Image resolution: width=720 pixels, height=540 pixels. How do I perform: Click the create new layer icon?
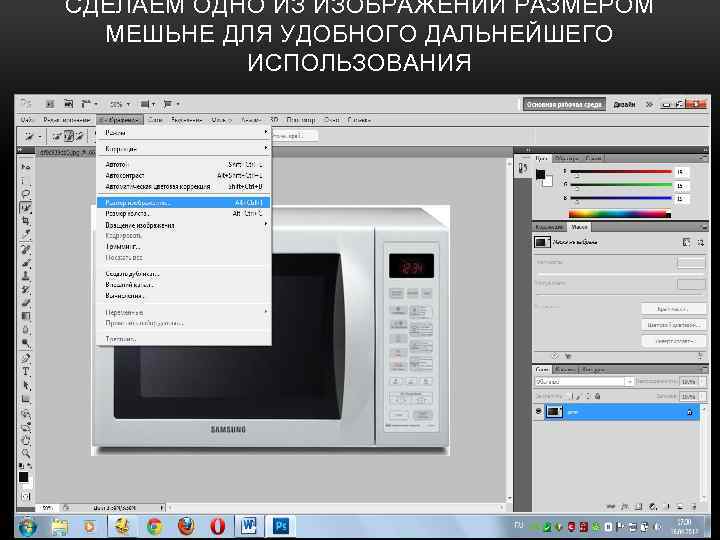681,507
